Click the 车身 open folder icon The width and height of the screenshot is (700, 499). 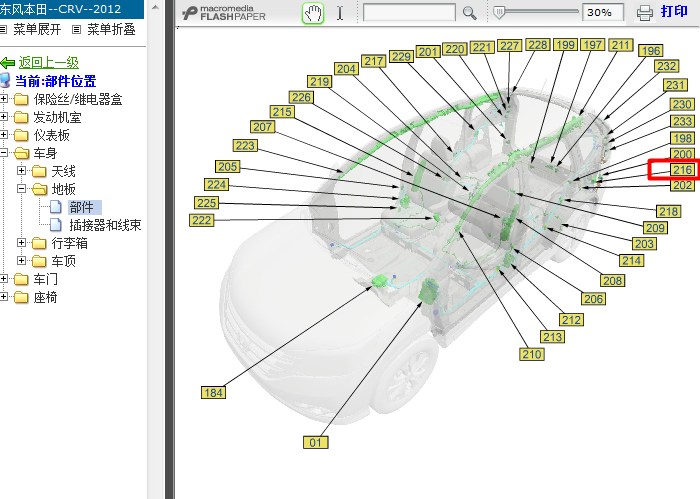click(21, 153)
